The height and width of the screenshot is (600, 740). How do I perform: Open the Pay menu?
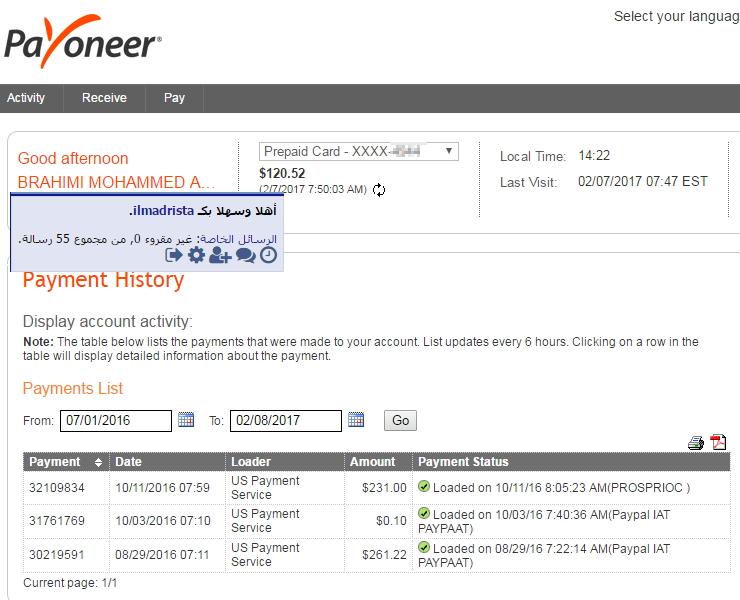click(x=174, y=98)
